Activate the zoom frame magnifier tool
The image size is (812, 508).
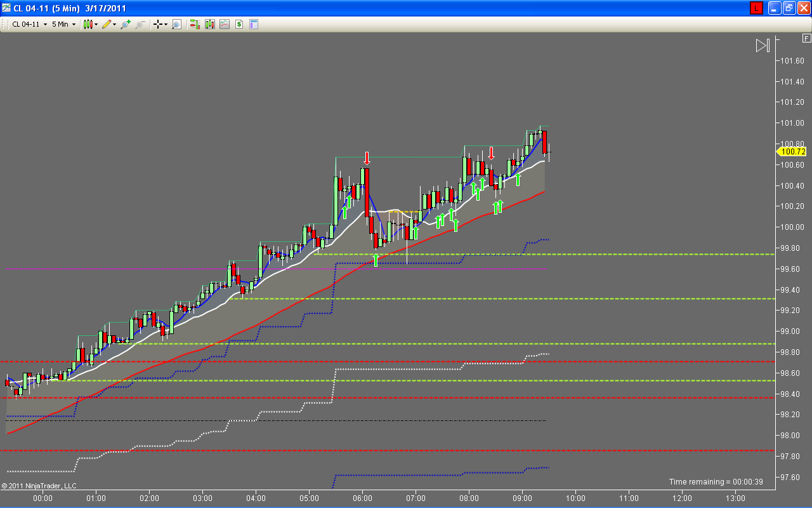[176, 24]
